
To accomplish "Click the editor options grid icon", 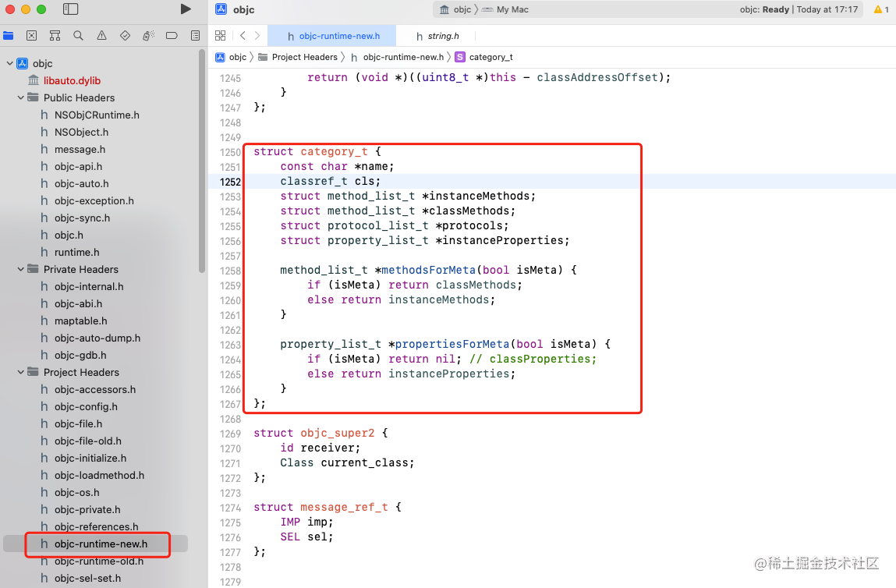I will [x=220, y=35].
